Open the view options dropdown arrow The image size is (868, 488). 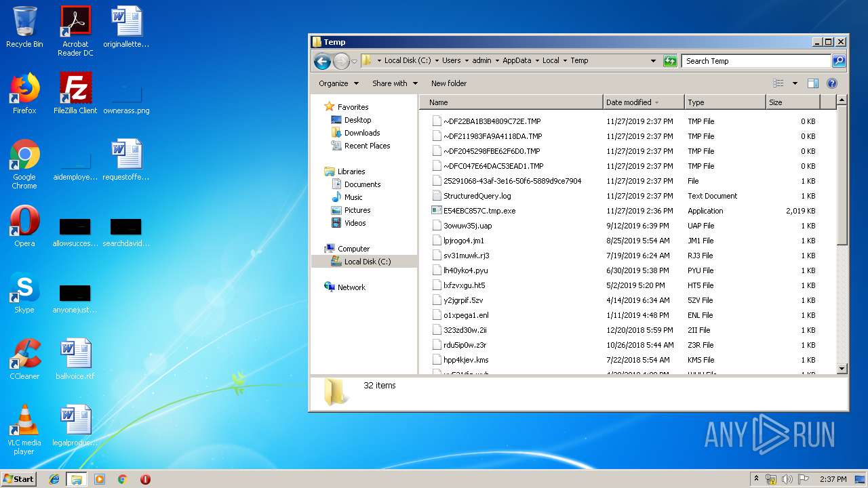tap(795, 83)
